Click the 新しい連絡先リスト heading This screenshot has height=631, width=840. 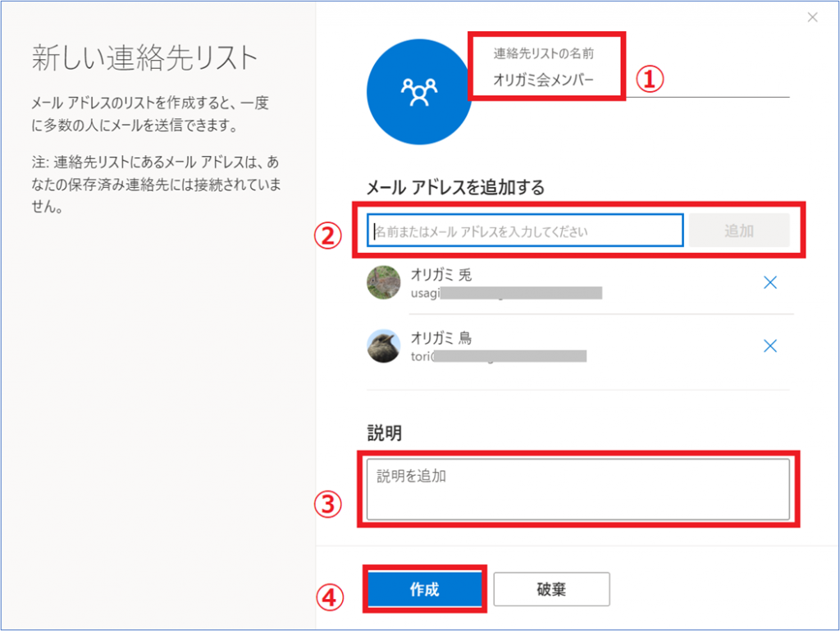coord(144,58)
